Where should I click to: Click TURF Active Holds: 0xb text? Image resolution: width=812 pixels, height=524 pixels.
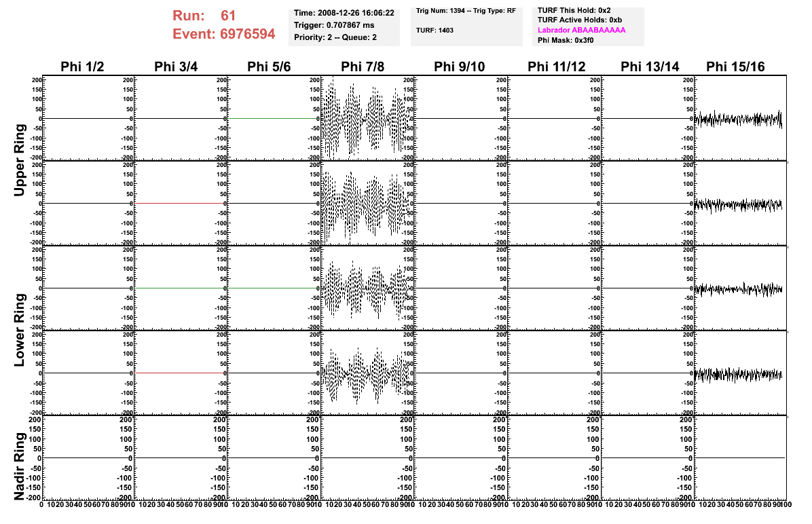[580, 20]
